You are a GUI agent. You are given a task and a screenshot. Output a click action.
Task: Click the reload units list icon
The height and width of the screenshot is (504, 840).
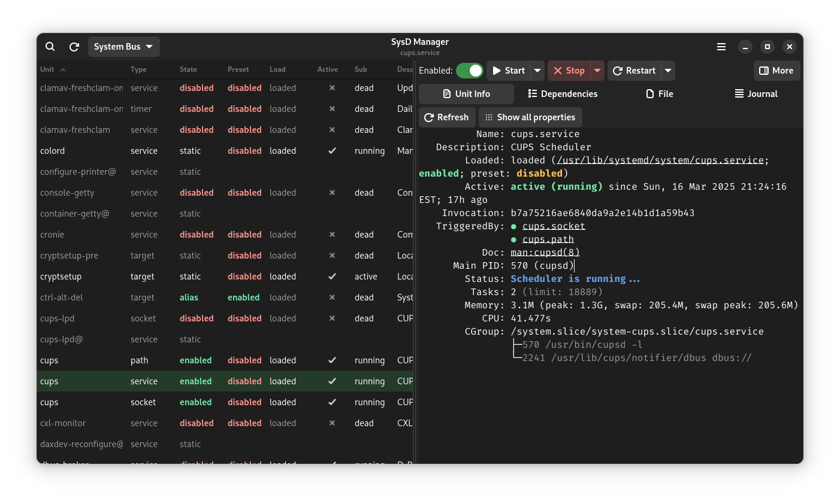[x=74, y=47]
